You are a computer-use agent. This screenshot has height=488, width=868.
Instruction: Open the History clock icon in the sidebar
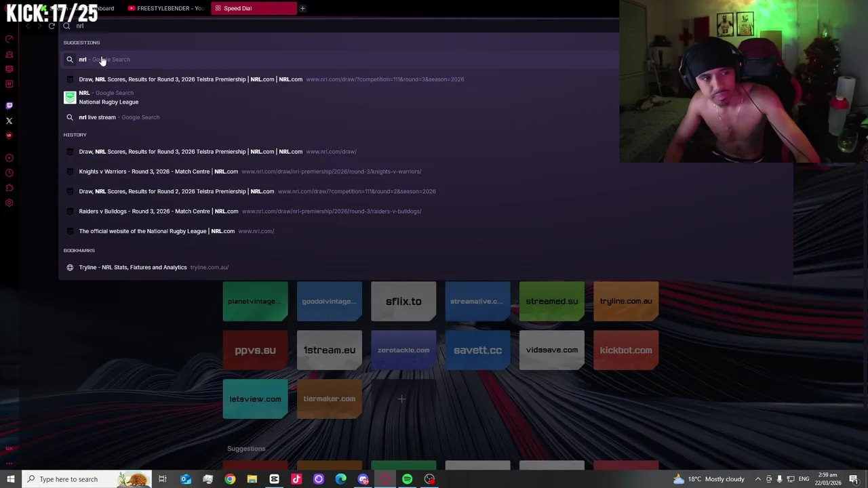(9, 173)
